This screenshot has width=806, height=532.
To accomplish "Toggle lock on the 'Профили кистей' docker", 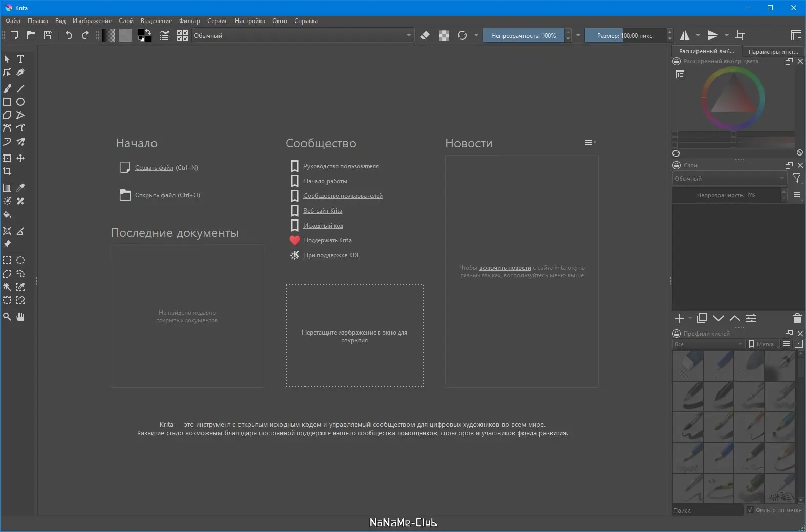I will pyautogui.click(x=677, y=334).
